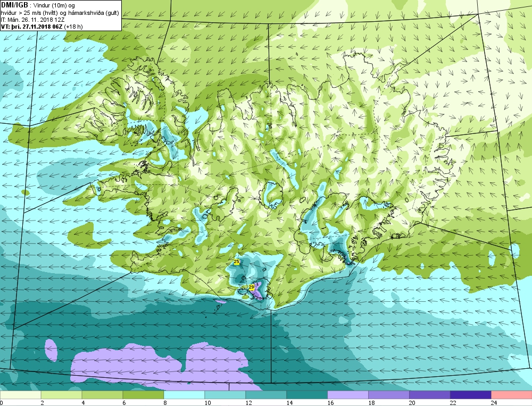This screenshot has height=406, width=532.
Task: Select the pink swatch above 24 m/s
Action: coord(512,395)
